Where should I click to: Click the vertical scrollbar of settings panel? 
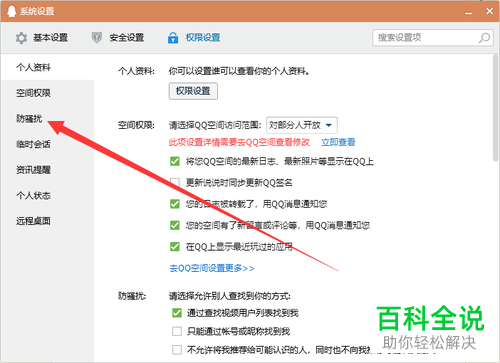click(x=495, y=108)
